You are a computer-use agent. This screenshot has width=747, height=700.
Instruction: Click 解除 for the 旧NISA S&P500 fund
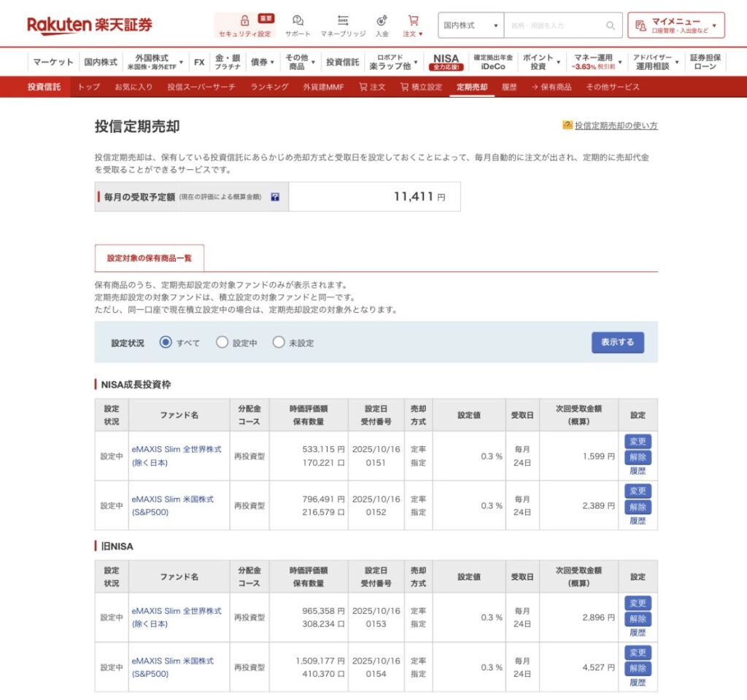[x=638, y=669]
